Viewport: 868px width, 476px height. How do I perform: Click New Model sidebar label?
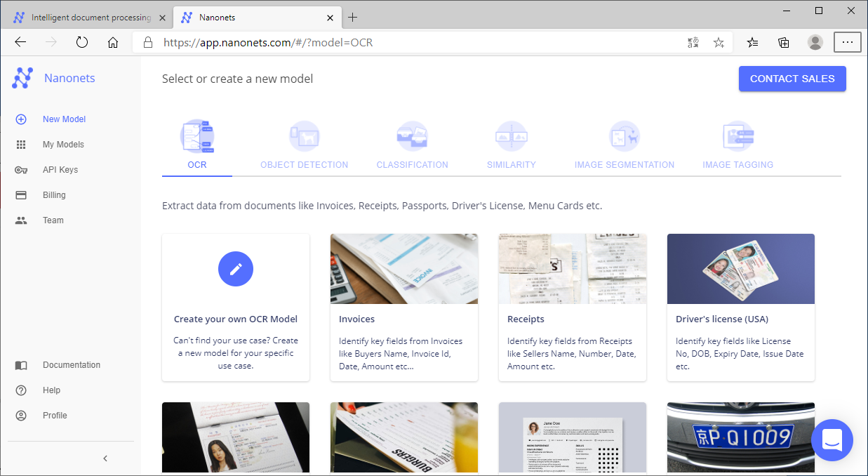tap(65, 119)
